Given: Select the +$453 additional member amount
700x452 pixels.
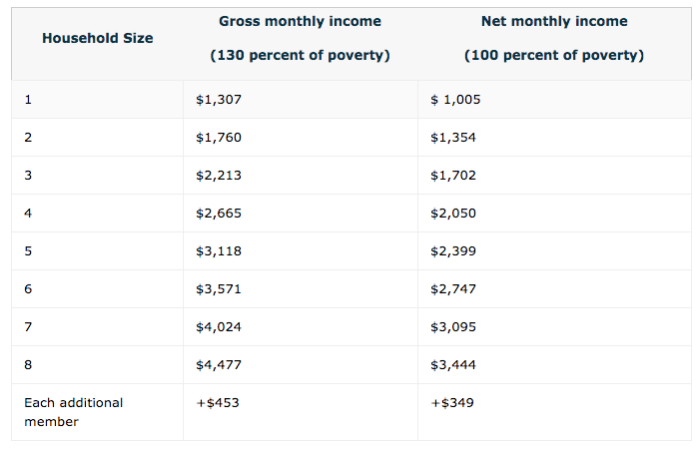Looking at the screenshot, I should (x=217, y=402).
